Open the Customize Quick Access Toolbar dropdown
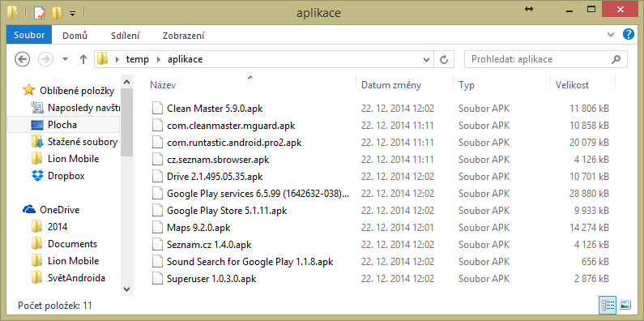 pyautogui.click(x=72, y=14)
